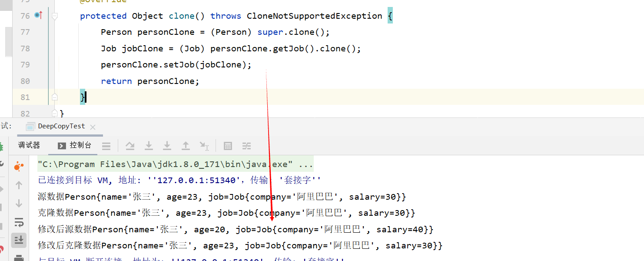This screenshot has height=261, width=644.
Task: Open the 调试器 (Debugger) tab
Action: 29,145
